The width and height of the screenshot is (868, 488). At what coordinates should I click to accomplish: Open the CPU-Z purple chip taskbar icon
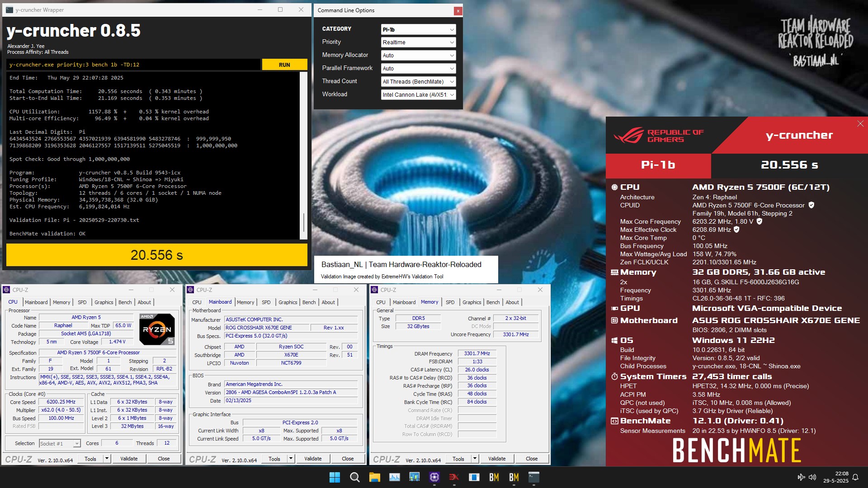(434, 477)
